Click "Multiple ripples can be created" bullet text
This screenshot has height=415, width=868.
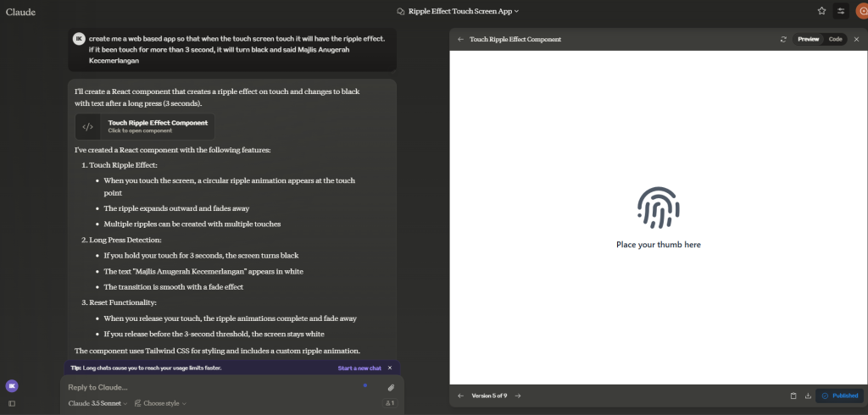[x=192, y=224]
